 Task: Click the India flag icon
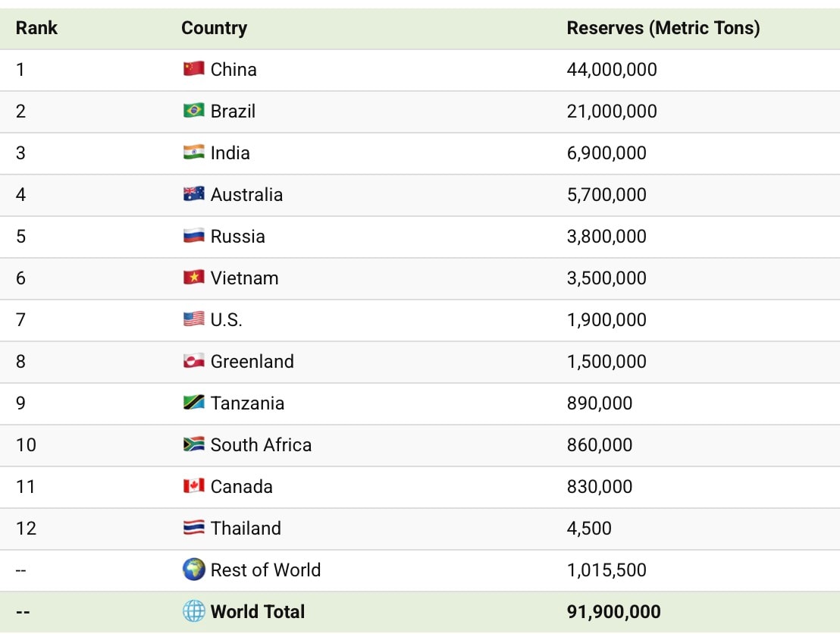[193, 152]
